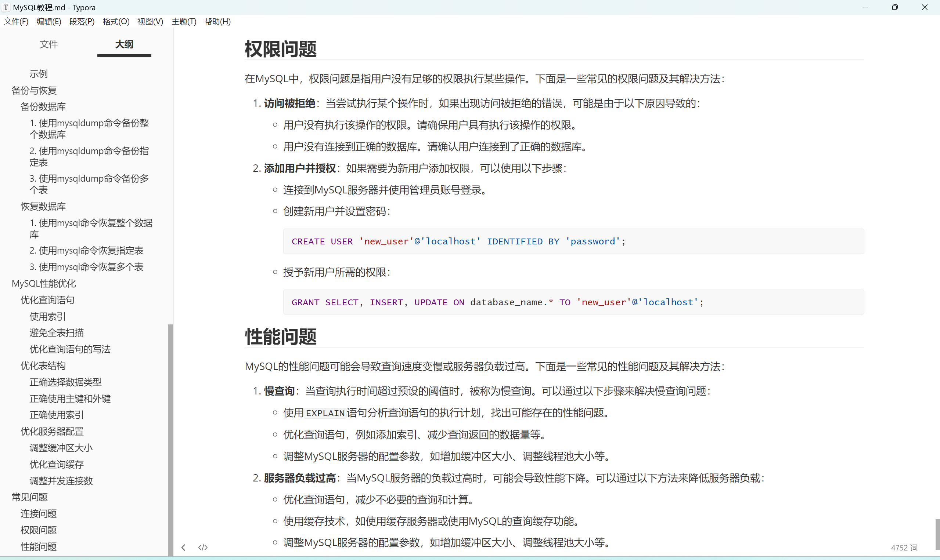Restore the Typora window size
The width and height of the screenshot is (940, 560).
pyautogui.click(x=895, y=7)
